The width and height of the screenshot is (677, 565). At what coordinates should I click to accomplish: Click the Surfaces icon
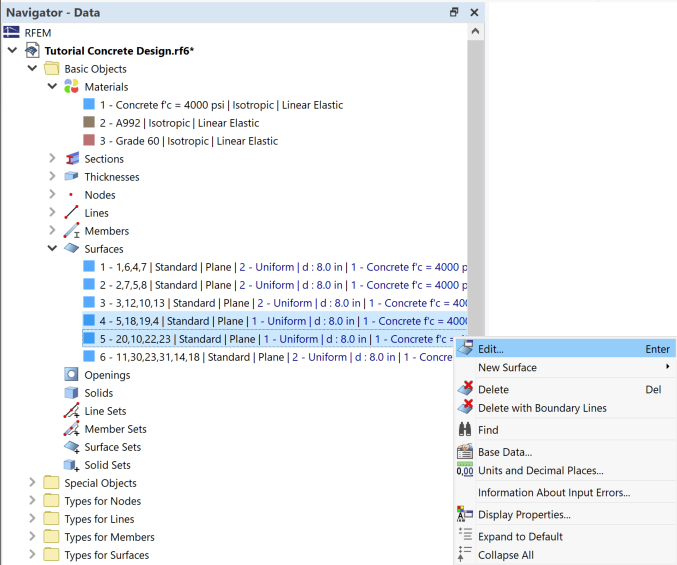(71, 249)
